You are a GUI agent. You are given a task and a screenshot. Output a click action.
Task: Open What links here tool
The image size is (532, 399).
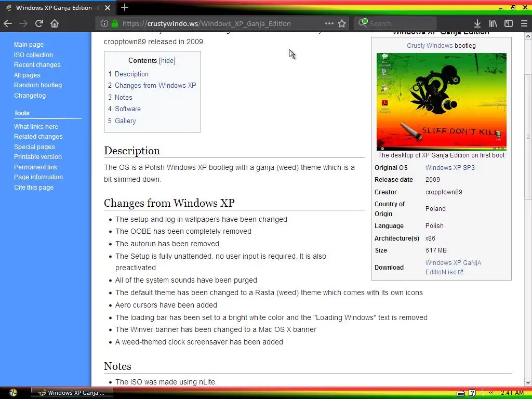coord(36,127)
